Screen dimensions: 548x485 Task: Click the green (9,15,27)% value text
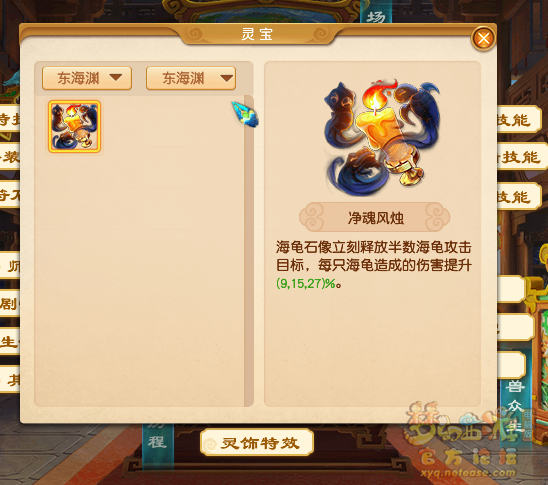(306, 283)
